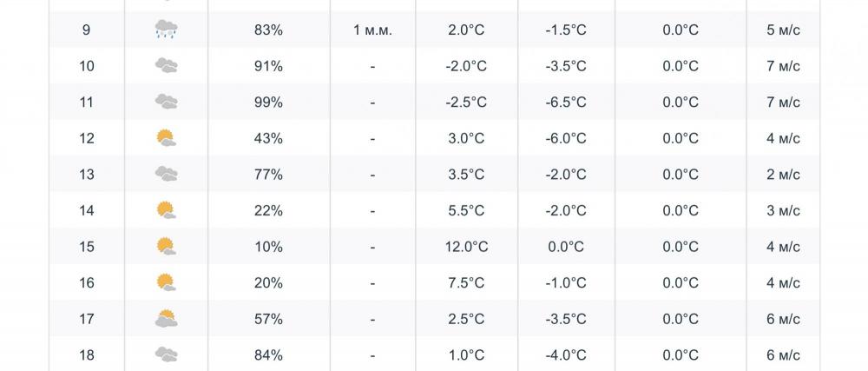Click the cloudy icon for day 10
The width and height of the screenshot is (868, 371).
click(166, 66)
